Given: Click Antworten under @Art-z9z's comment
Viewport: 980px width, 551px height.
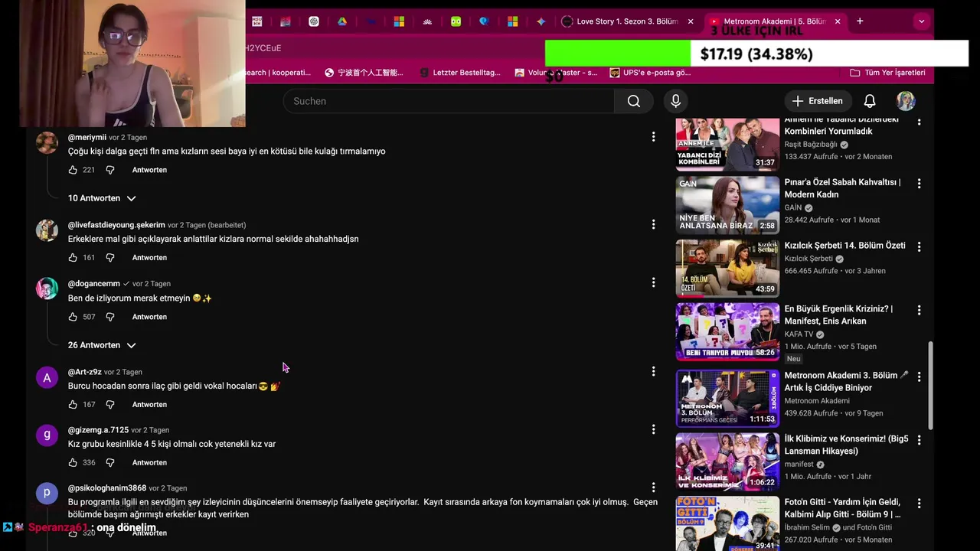Looking at the screenshot, I should pyautogui.click(x=149, y=404).
